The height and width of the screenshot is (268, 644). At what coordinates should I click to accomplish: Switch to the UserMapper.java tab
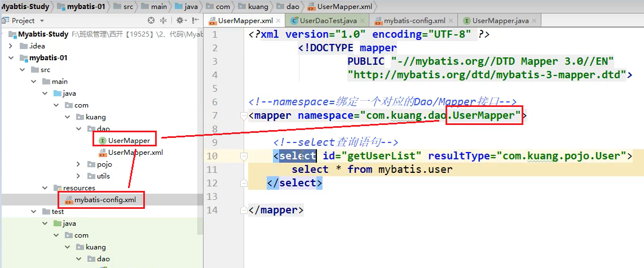(500, 21)
